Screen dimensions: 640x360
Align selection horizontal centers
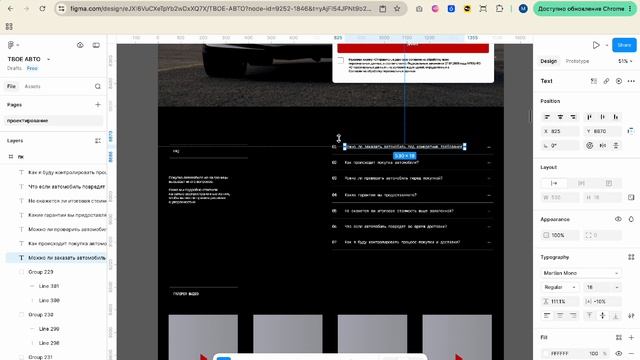click(x=560, y=117)
